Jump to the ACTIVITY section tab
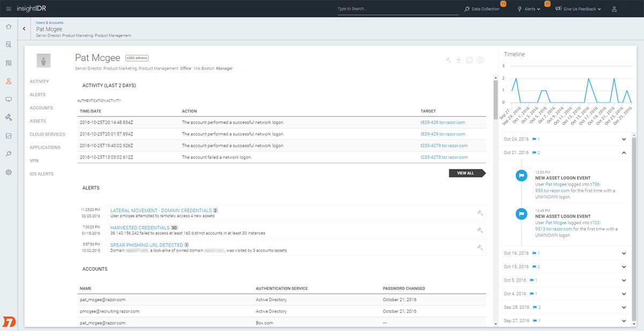The width and height of the screenshot is (644, 331). click(x=39, y=82)
